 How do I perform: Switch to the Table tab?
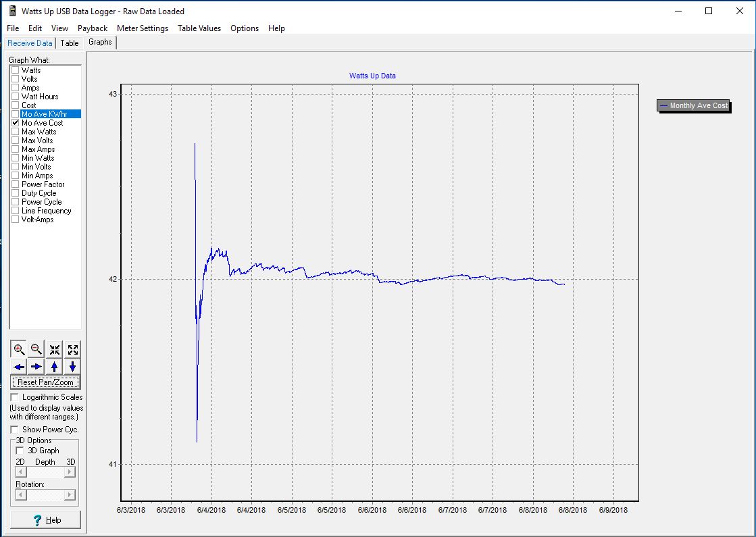coord(70,43)
